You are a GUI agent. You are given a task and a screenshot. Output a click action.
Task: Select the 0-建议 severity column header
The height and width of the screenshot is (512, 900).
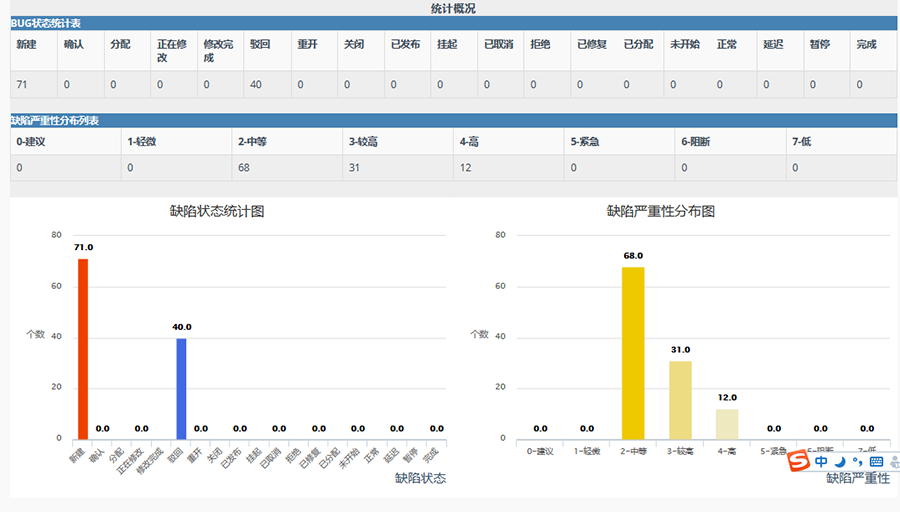[30, 141]
